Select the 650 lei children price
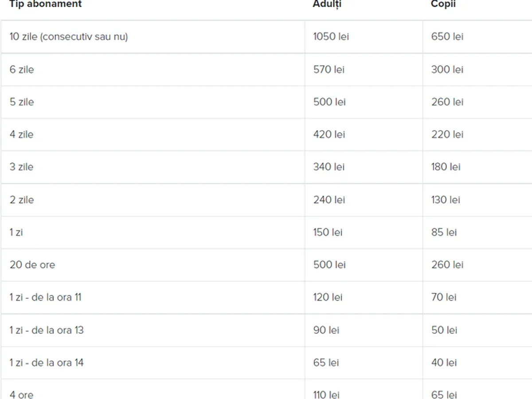This screenshot has height=399, width=532. [447, 36]
